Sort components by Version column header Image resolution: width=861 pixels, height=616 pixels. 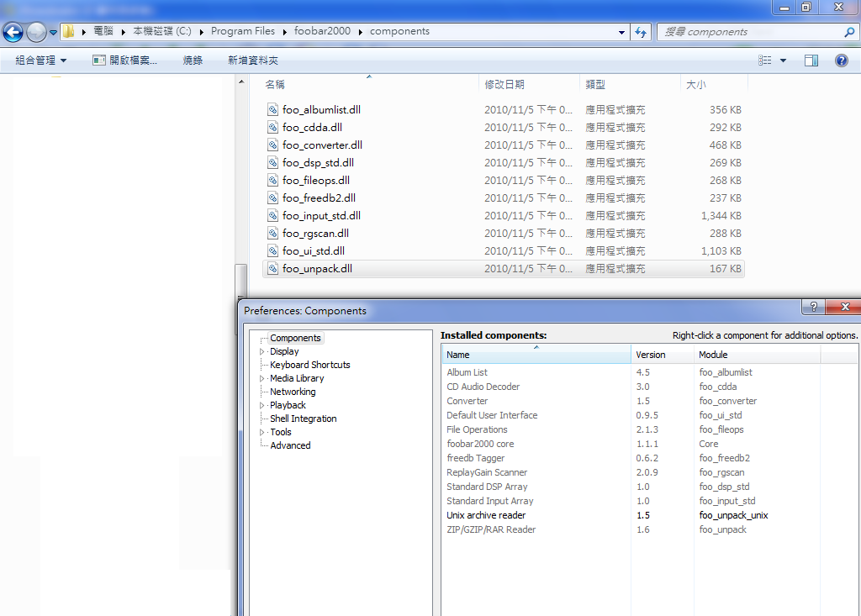[x=663, y=355]
